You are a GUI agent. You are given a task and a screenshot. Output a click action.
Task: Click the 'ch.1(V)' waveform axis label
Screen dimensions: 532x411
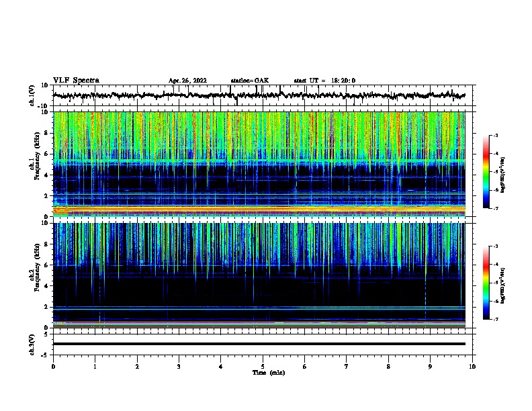(32, 95)
